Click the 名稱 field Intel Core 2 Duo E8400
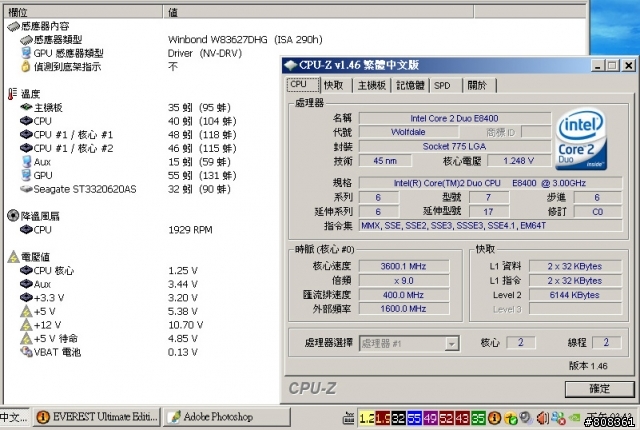640x430 pixels. pyautogui.click(x=454, y=118)
